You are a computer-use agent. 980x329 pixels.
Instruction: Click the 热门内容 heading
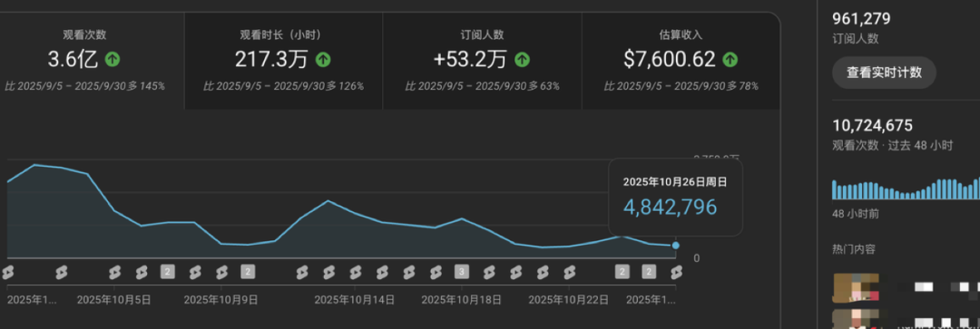click(854, 249)
